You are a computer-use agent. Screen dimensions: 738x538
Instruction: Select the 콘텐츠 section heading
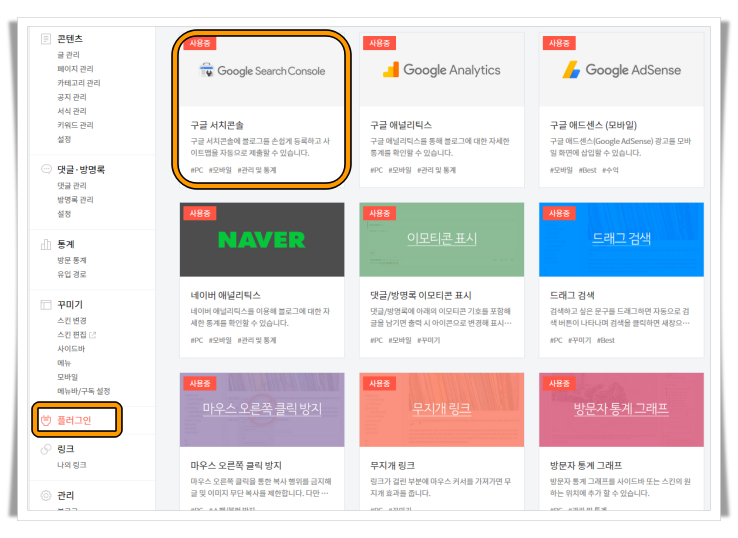coord(70,39)
